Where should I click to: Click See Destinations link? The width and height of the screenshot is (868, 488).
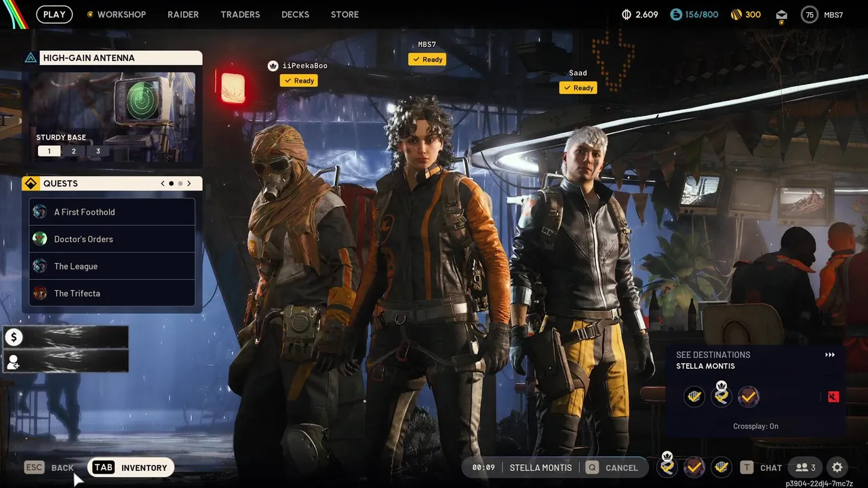pos(713,354)
